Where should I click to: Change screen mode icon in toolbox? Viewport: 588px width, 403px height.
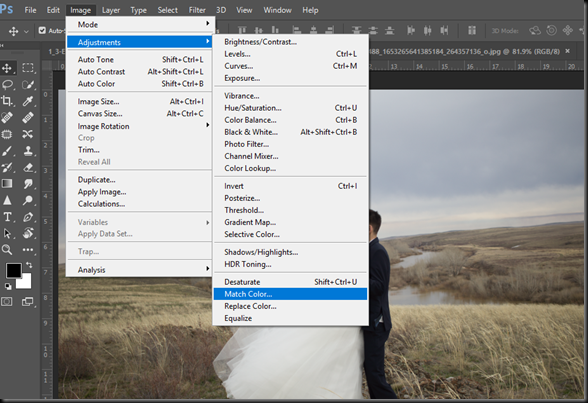click(27, 301)
